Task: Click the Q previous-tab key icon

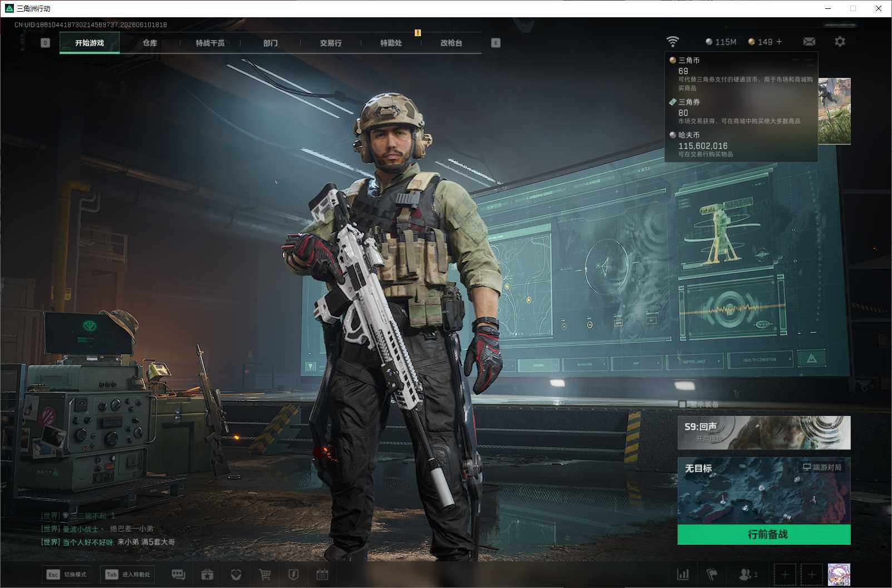Action: [46, 43]
